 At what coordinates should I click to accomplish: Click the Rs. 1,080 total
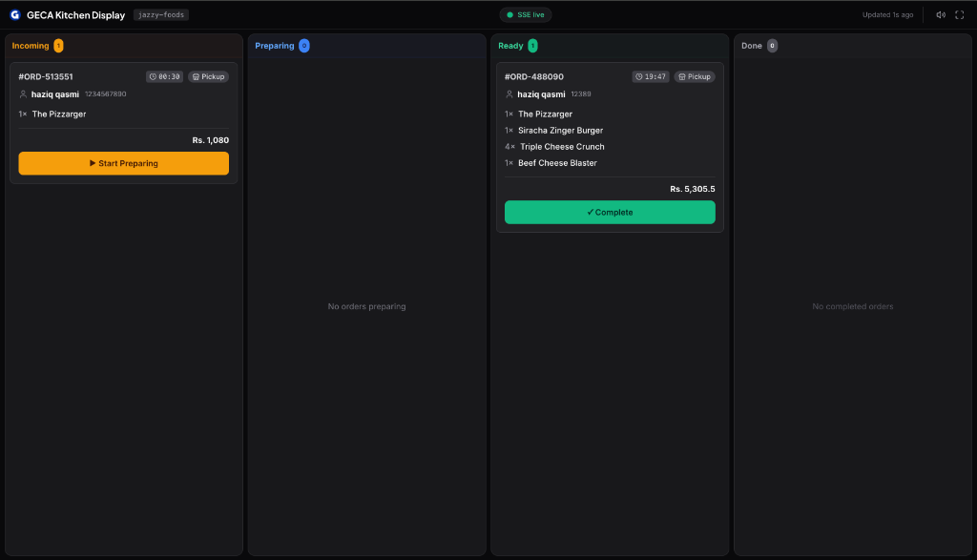coord(210,140)
